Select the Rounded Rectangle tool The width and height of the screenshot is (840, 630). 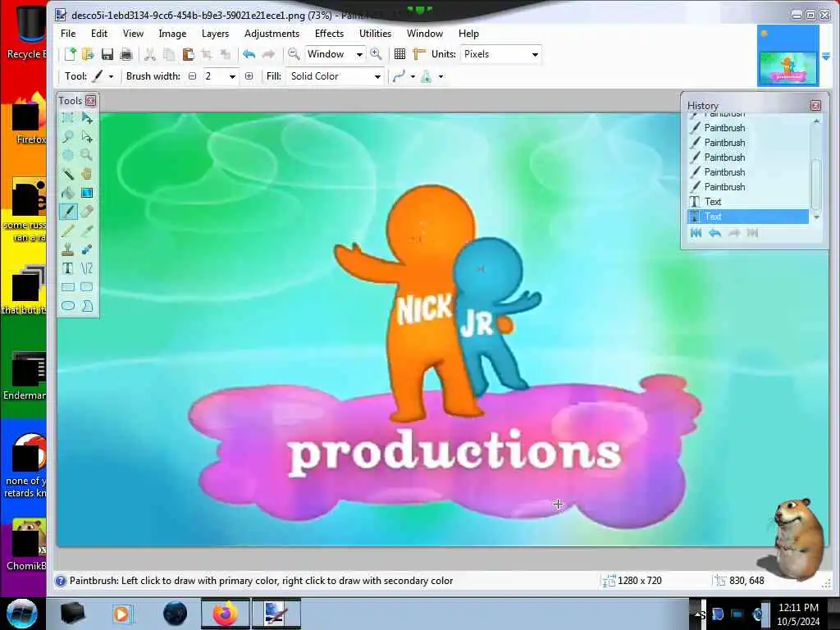(87, 287)
